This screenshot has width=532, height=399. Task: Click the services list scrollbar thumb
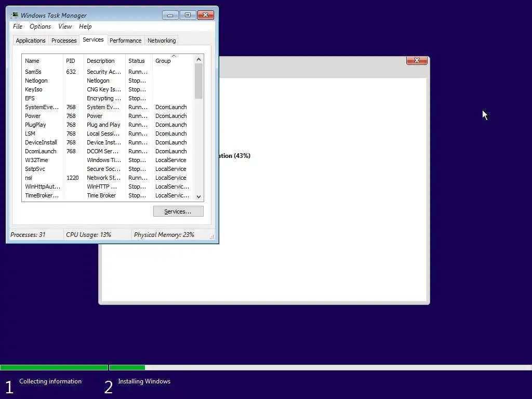[x=199, y=81]
